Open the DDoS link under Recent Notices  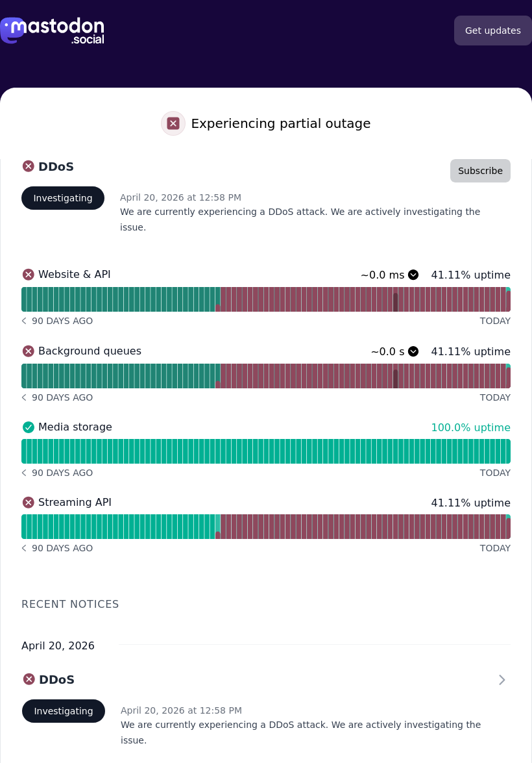(x=56, y=680)
